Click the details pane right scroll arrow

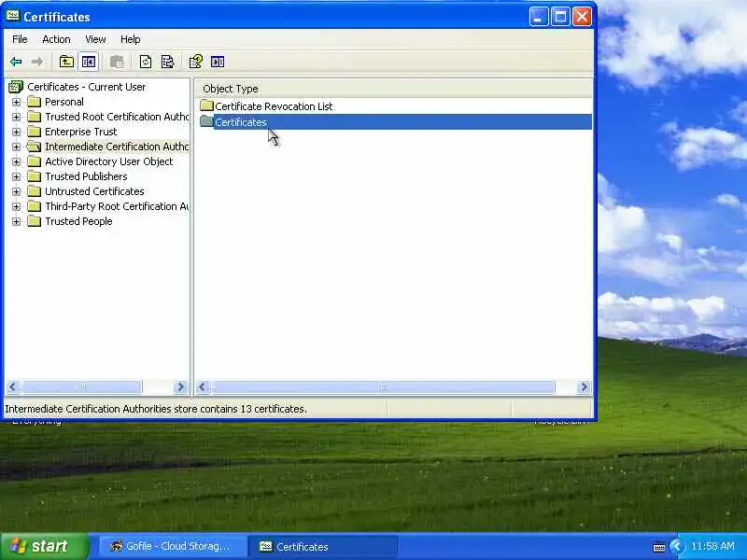(x=584, y=386)
